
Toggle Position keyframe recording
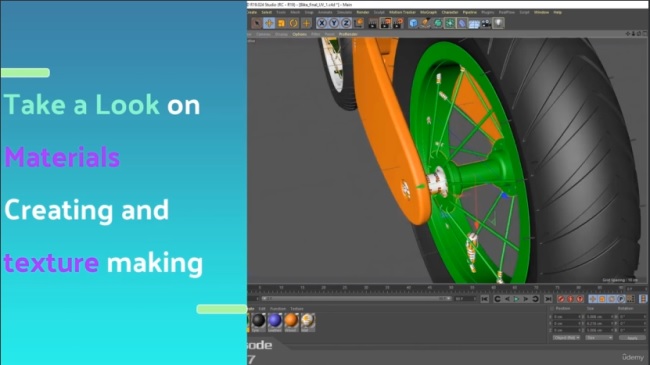[x=593, y=299]
